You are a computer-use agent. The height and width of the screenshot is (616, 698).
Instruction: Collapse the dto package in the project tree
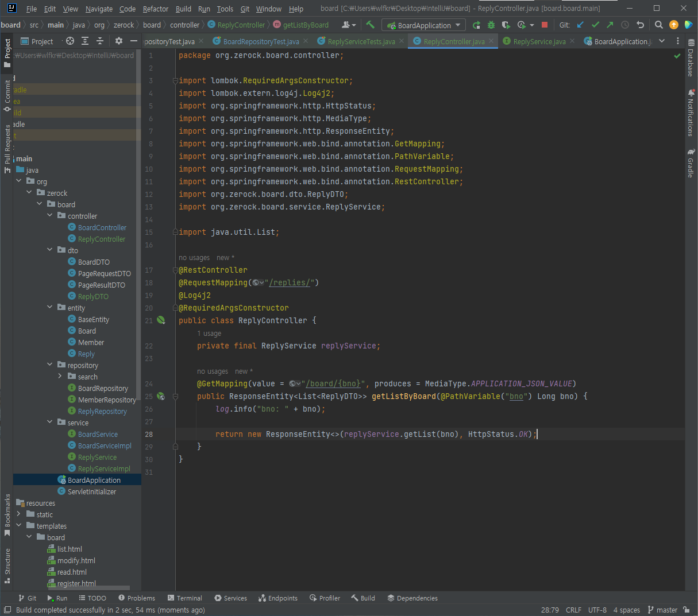pyautogui.click(x=50, y=250)
